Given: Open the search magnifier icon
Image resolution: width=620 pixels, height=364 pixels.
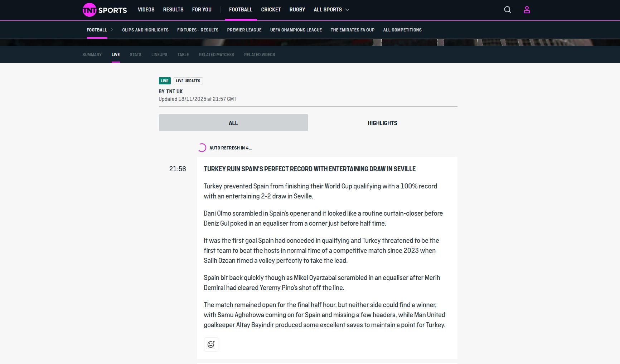Looking at the screenshot, I should [507, 10].
